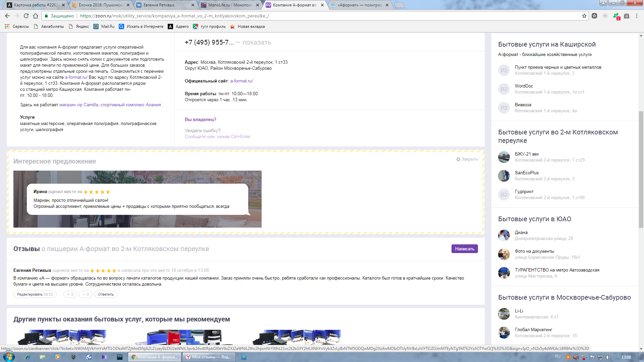
Task: Open Диана listing
Action: point(521,232)
